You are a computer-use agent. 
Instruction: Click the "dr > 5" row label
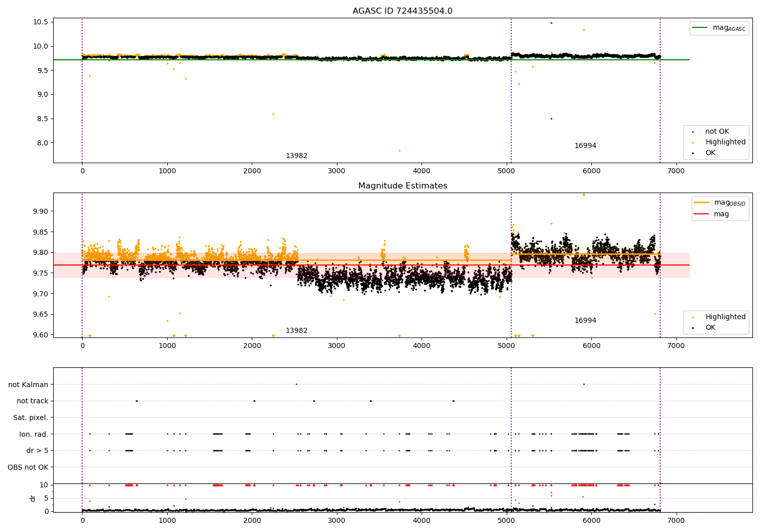point(37,451)
